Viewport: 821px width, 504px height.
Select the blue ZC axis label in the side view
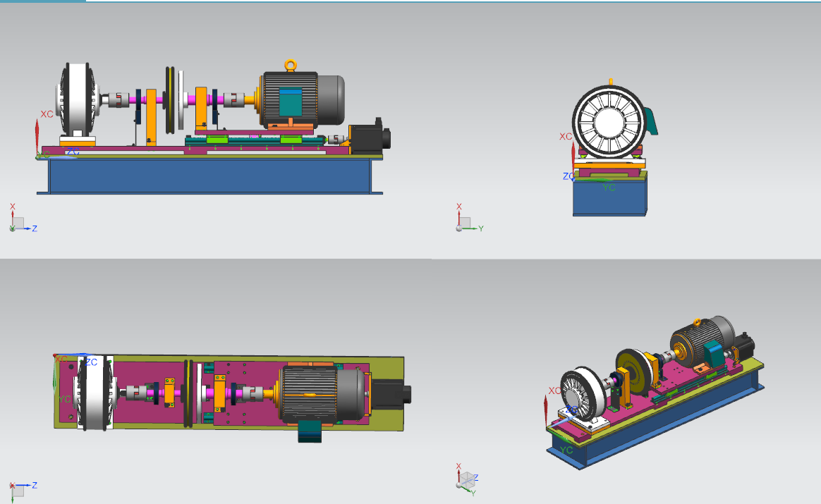coord(73,152)
